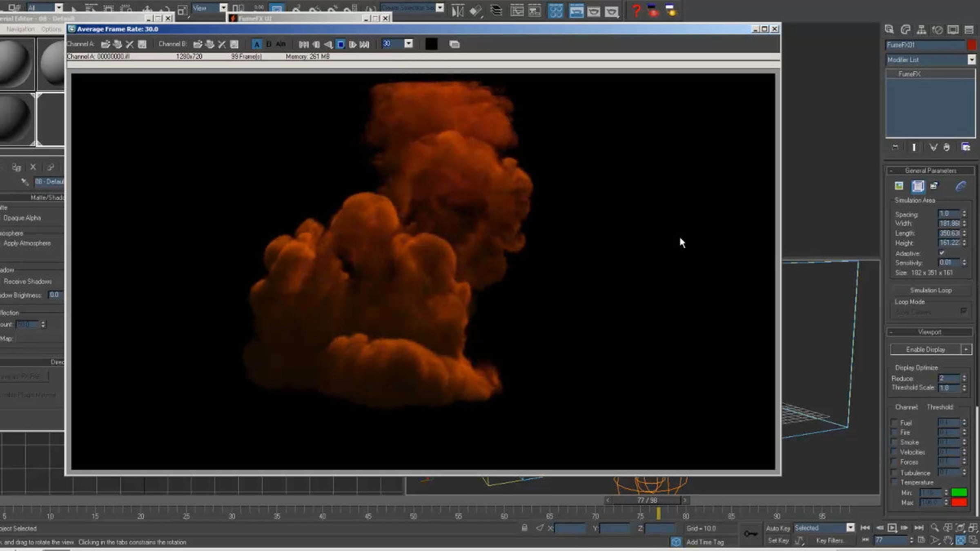
Task: Click the red help question mark
Action: [636, 11]
